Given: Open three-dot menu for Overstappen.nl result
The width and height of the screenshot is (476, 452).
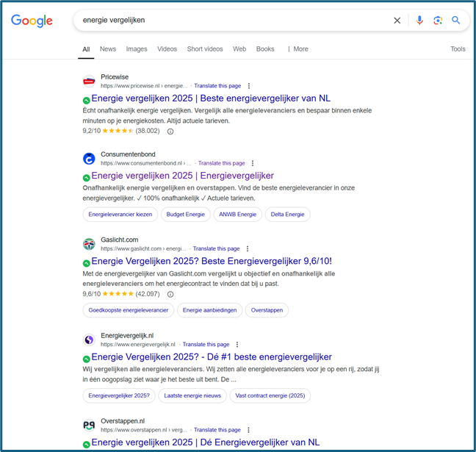Looking at the screenshot, I should pyautogui.click(x=248, y=430).
